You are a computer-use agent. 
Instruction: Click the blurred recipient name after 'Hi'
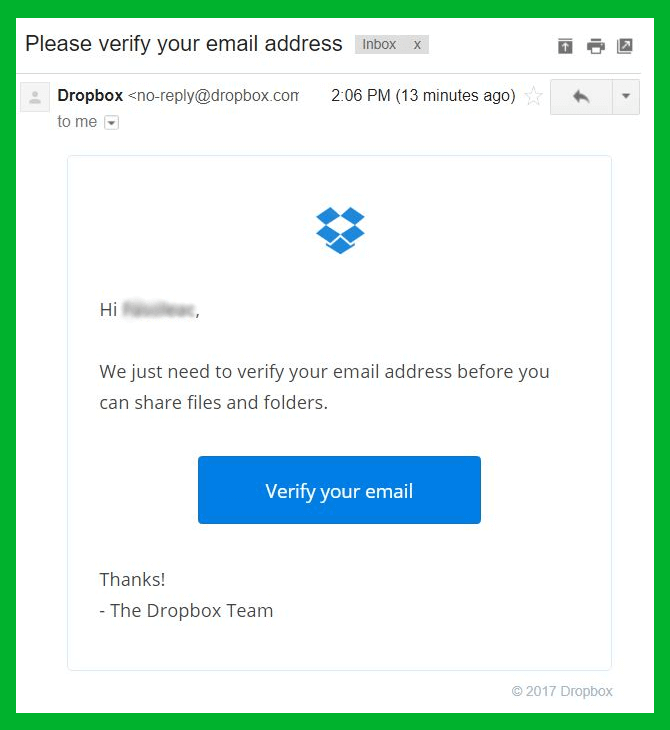click(x=159, y=310)
